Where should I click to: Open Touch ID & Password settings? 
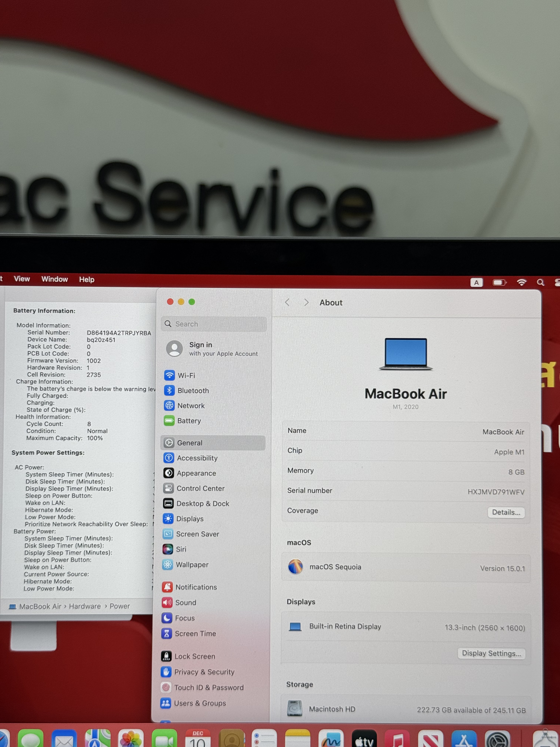coord(208,687)
